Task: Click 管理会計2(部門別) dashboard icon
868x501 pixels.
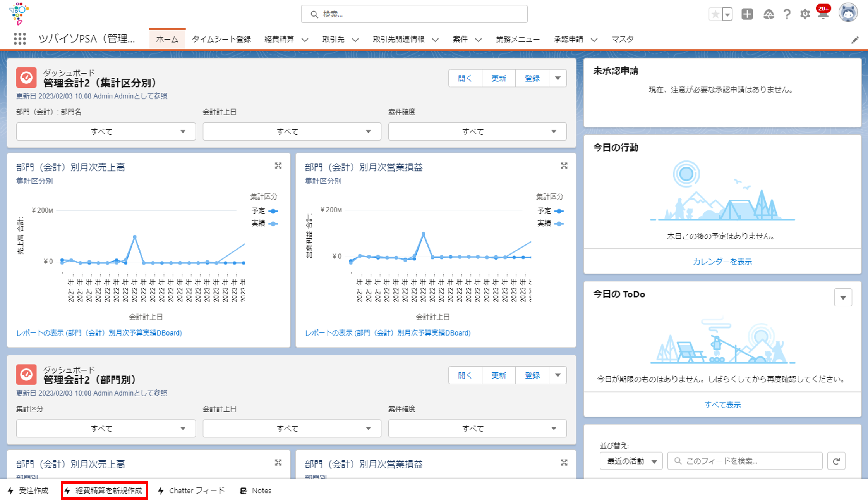Action: (x=26, y=375)
